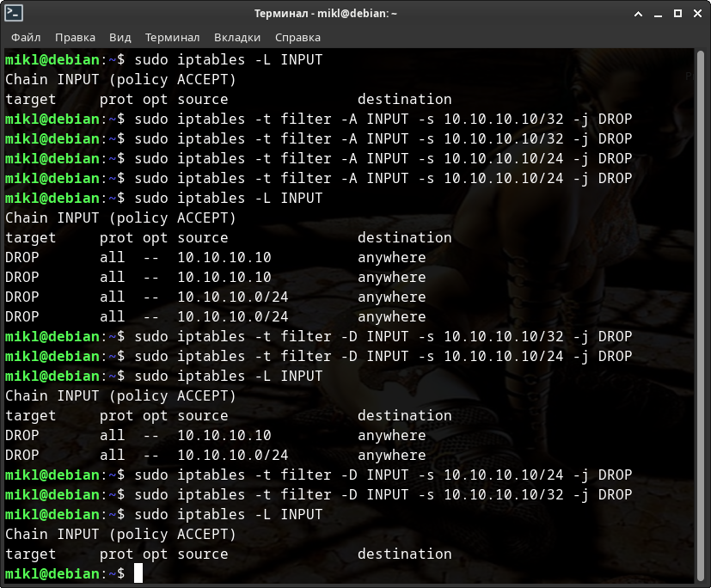Click the block cursor at the last prompt

tap(138, 573)
